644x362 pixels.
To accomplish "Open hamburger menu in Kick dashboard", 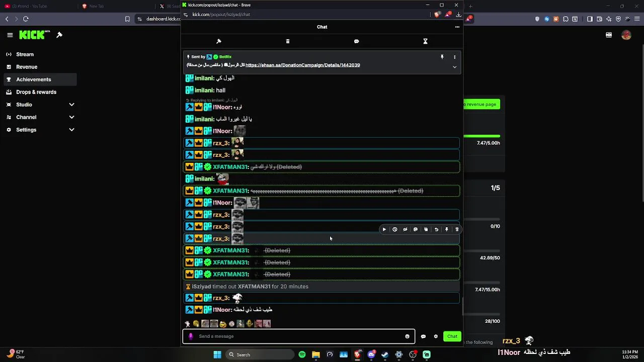I will pyautogui.click(x=10, y=35).
